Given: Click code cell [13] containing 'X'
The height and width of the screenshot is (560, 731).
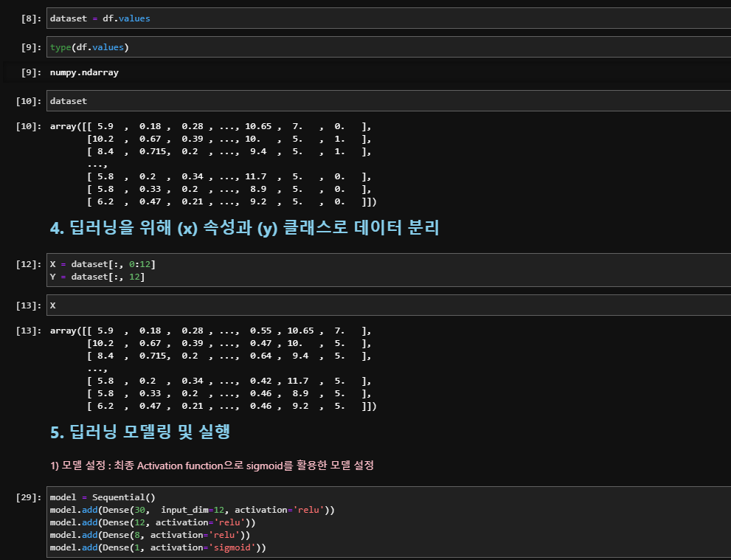Looking at the screenshot, I should click(388, 305).
